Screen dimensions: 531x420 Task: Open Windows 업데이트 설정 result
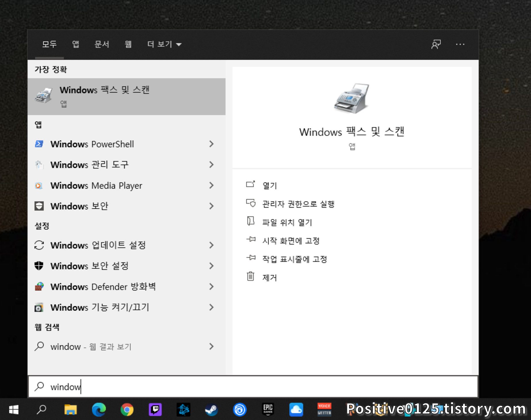pos(127,245)
